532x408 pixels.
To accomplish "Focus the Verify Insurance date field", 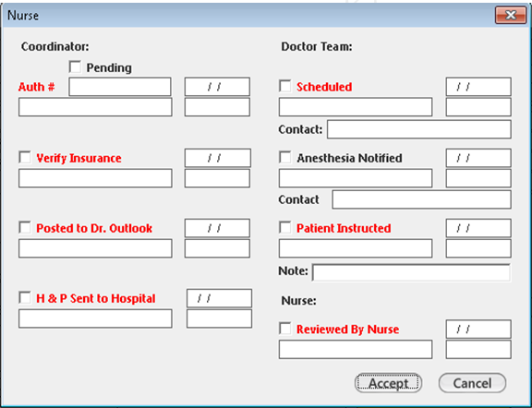I will [x=217, y=158].
